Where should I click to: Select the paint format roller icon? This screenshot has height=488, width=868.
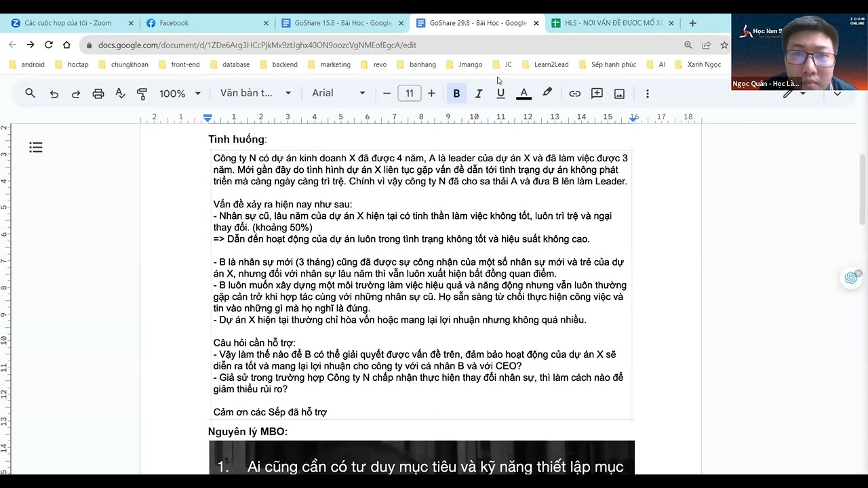[142, 94]
